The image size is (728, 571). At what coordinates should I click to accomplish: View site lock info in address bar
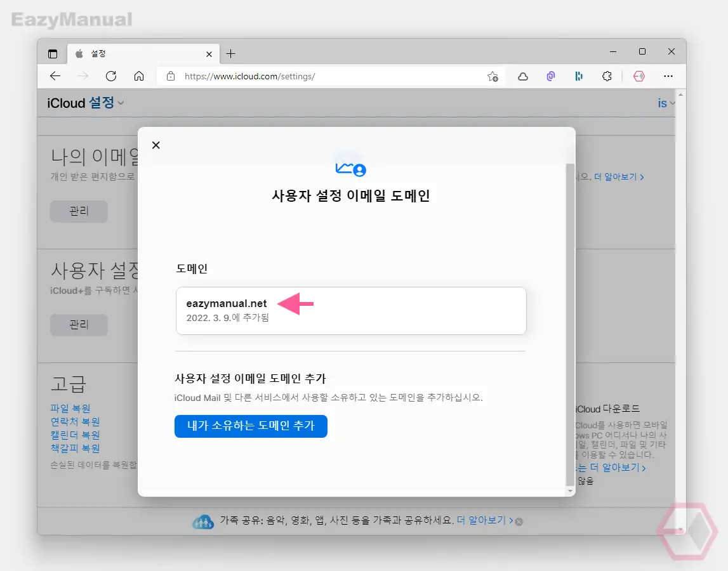pyautogui.click(x=171, y=76)
